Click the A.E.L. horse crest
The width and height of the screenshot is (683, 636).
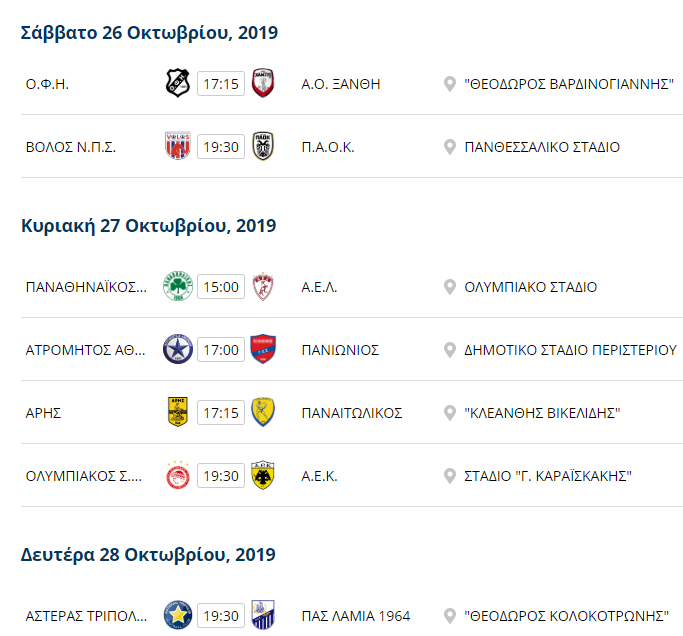coord(263,287)
